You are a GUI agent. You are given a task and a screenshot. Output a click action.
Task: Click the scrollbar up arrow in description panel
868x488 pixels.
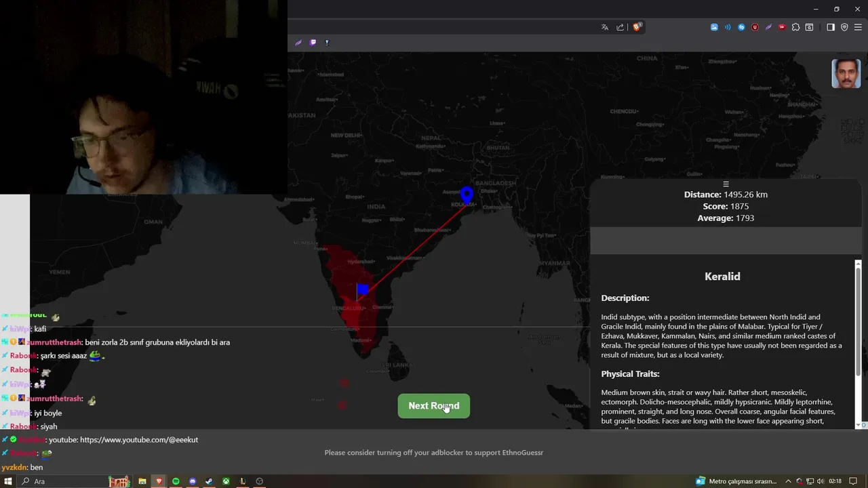858,264
